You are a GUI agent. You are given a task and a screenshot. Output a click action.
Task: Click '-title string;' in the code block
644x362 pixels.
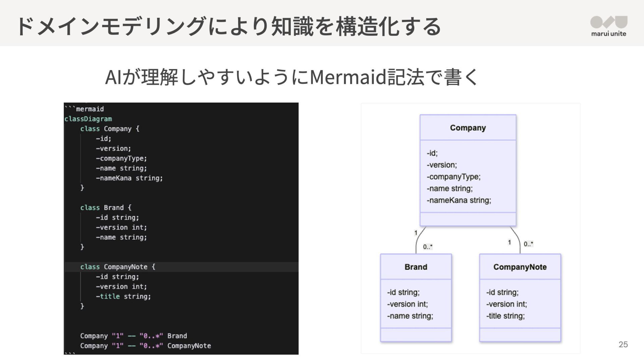tap(123, 296)
